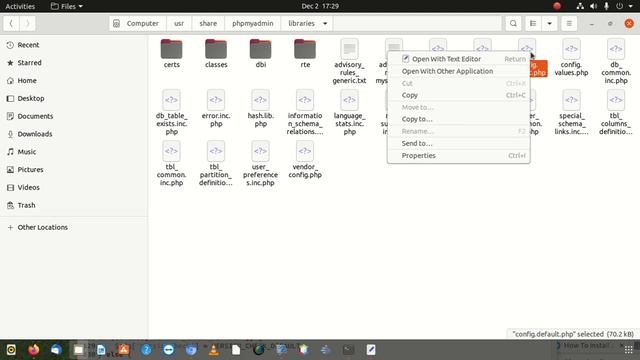
Task: Open clock showing Dec 2 17:29
Action: 320,6
